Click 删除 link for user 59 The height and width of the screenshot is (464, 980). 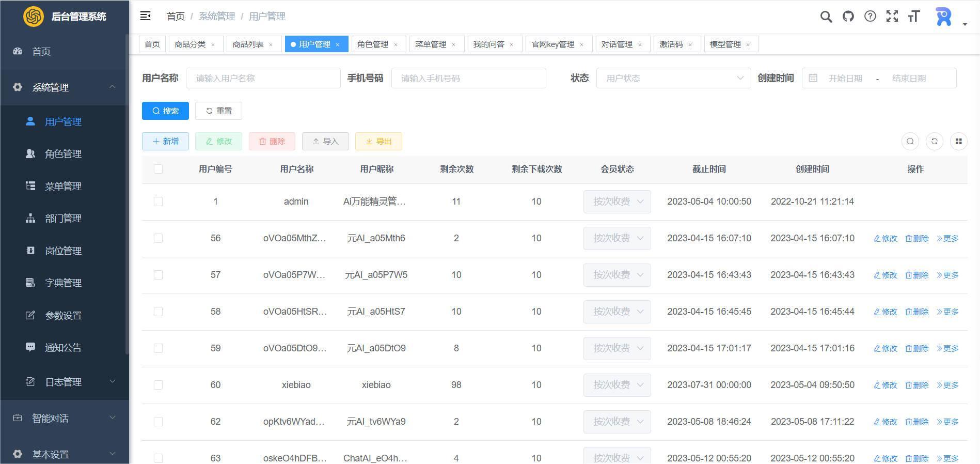(x=917, y=348)
